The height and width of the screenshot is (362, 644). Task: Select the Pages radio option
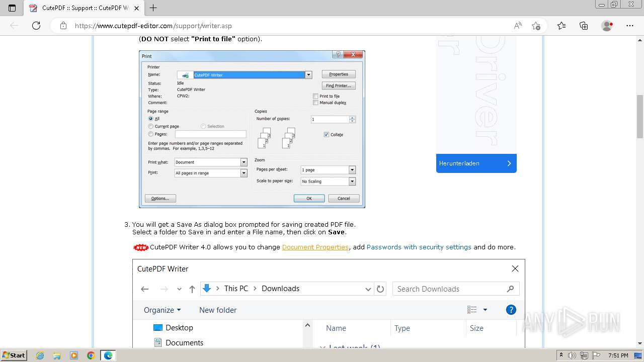point(151,134)
